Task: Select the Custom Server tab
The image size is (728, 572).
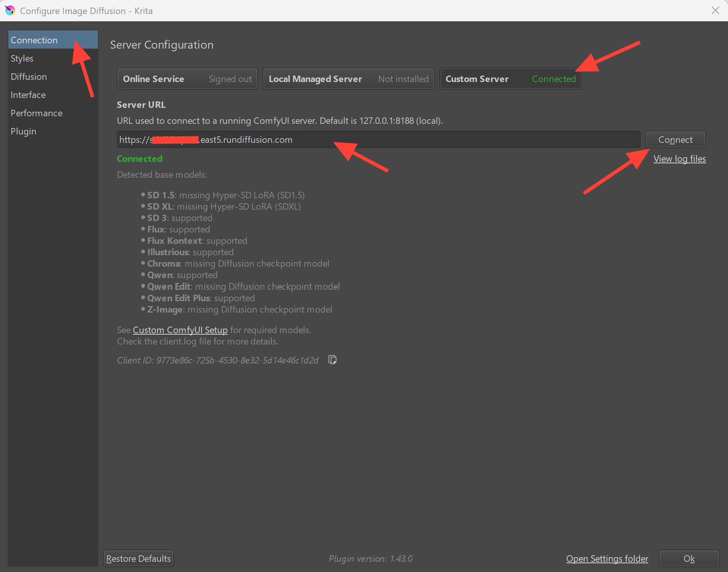Action: coord(510,79)
